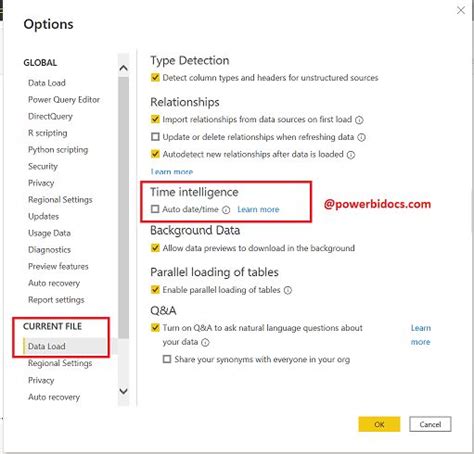
Task: Click the sidebar vertical scrollbar thumb
Action: tap(123, 207)
